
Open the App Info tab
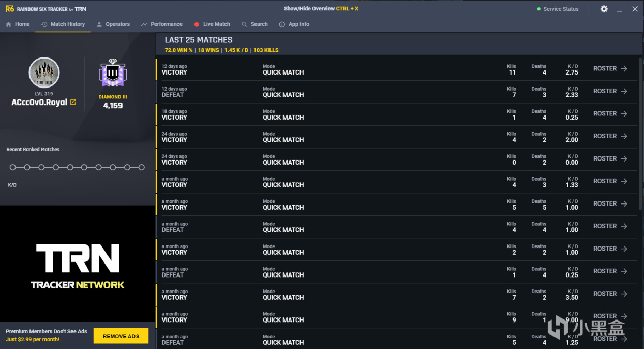pos(294,24)
